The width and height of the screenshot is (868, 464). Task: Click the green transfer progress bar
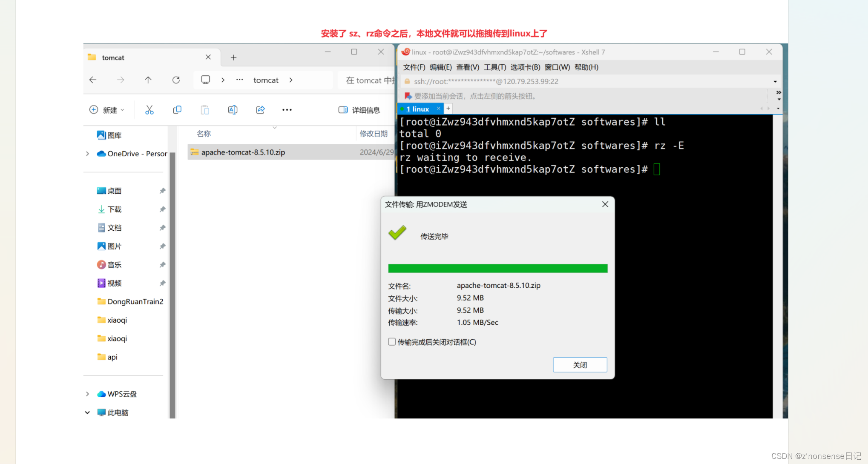click(x=497, y=269)
